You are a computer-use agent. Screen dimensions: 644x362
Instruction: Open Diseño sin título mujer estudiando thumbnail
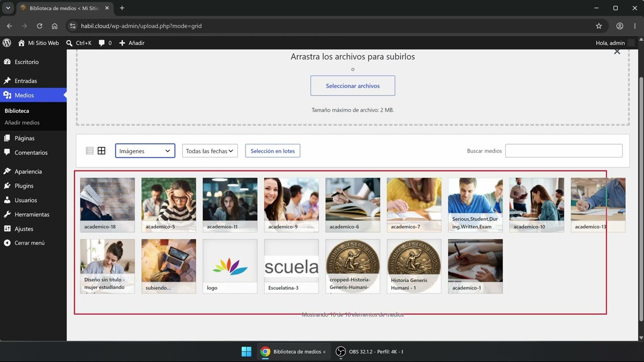(x=107, y=266)
